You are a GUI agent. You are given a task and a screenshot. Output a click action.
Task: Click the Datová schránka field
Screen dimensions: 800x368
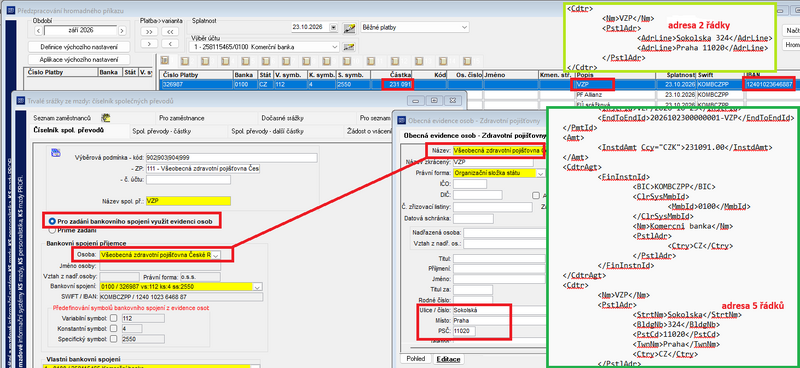(473, 218)
